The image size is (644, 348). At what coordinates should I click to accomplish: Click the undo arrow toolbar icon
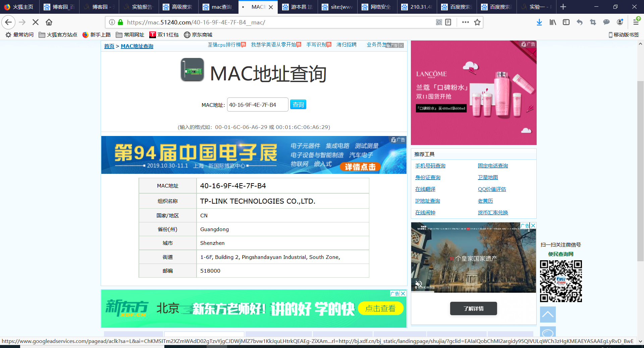coord(580,22)
